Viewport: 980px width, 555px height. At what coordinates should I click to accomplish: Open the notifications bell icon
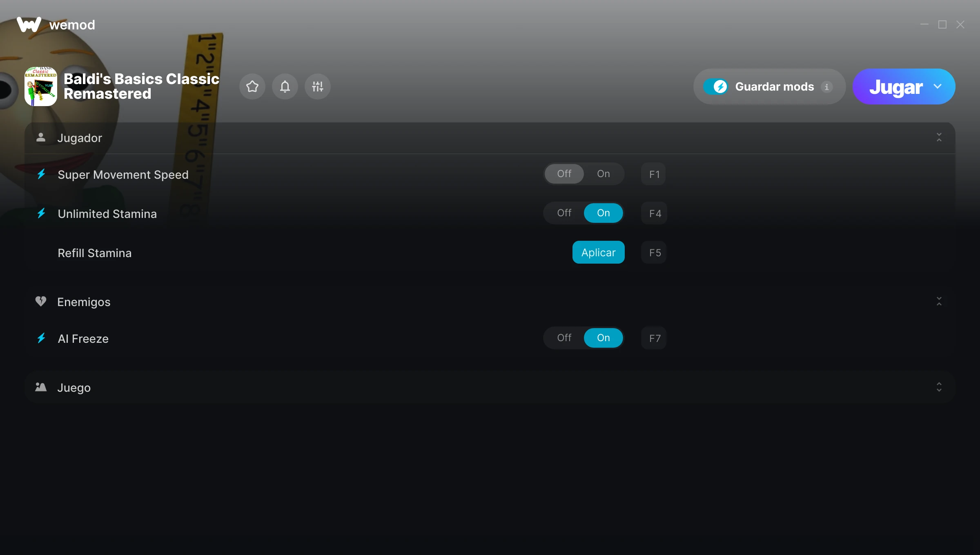coord(285,87)
